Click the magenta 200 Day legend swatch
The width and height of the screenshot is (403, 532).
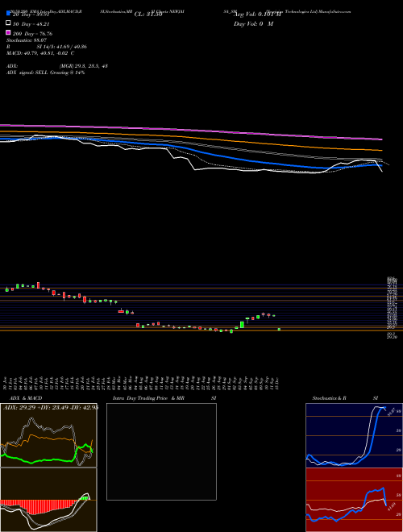[8, 32]
